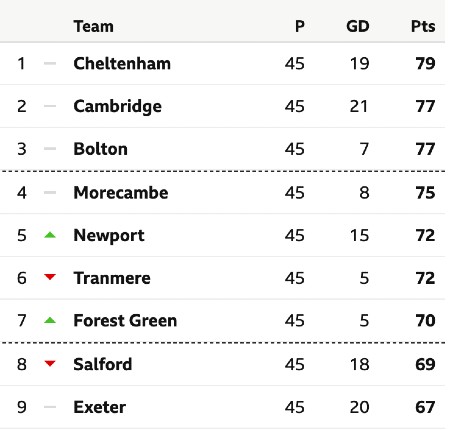Click the red down arrow beside Salford

[50, 363]
